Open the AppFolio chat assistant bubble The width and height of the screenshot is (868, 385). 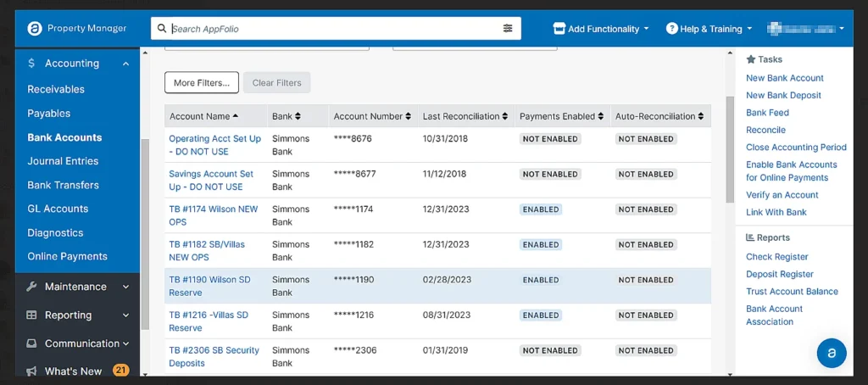tap(832, 353)
